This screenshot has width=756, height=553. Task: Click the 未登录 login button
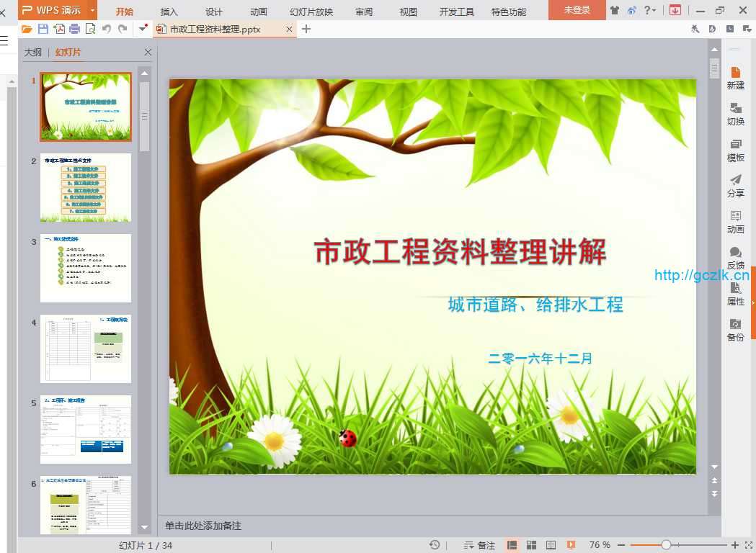pyautogui.click(x=577, y=10)
